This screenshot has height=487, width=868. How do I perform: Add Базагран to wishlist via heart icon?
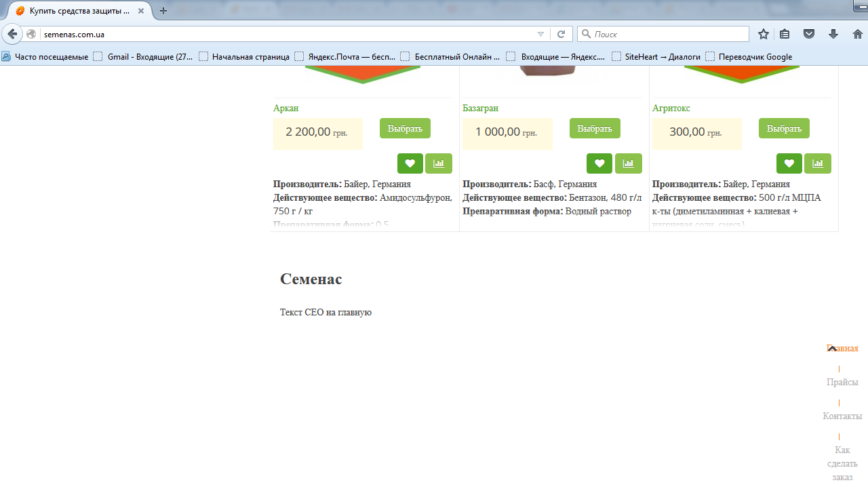(599, 163)
